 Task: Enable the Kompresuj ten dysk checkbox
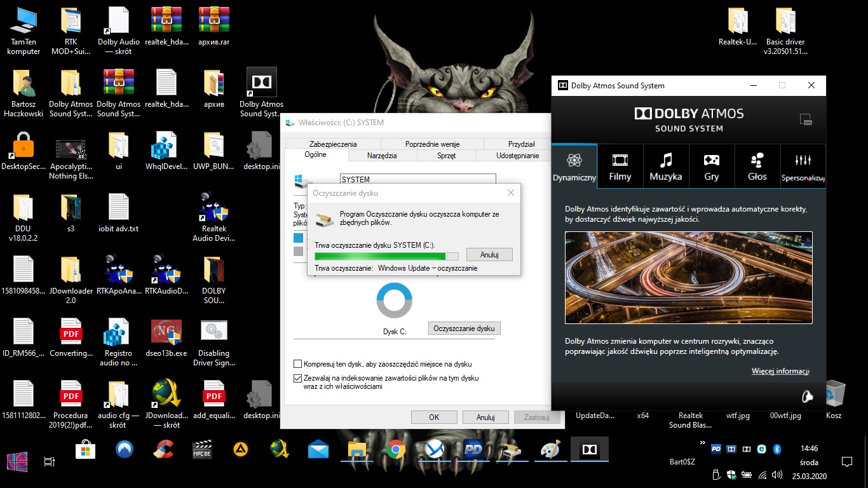[x=298, y=364]
